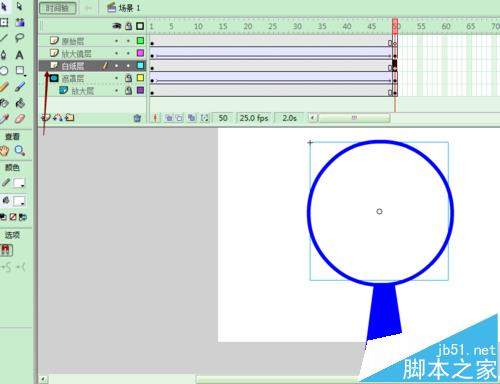Select the Zoom magnifier tool
Screen dimensions: 500x384
(x=20, y=151)
